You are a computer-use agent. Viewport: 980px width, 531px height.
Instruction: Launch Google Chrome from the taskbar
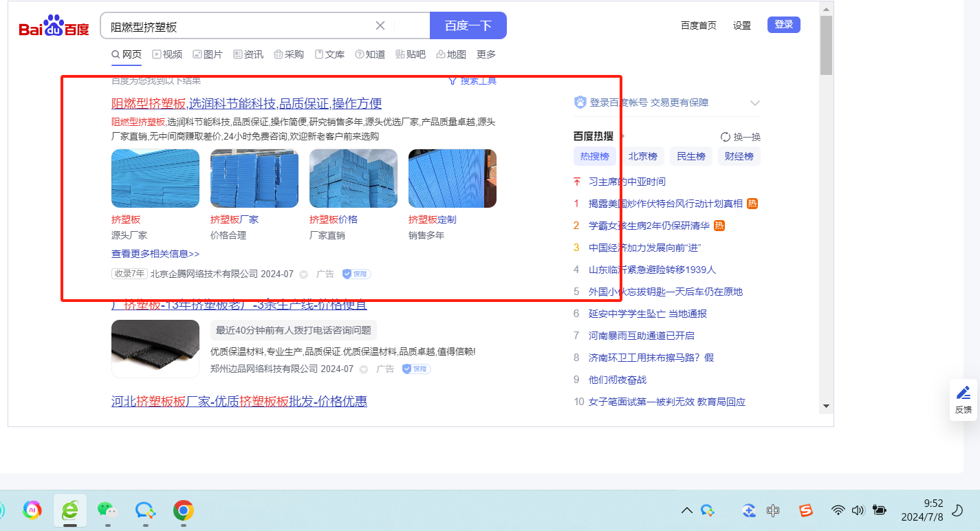coord(183,510)
